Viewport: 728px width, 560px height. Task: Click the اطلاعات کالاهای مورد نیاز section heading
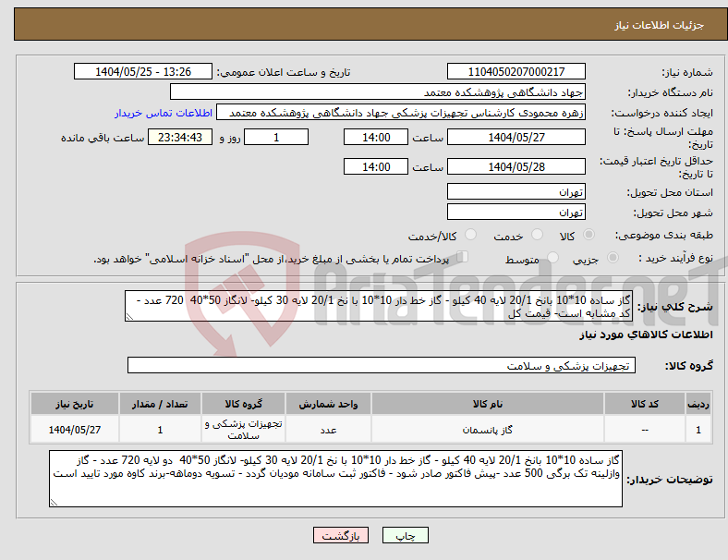(646, 335)
